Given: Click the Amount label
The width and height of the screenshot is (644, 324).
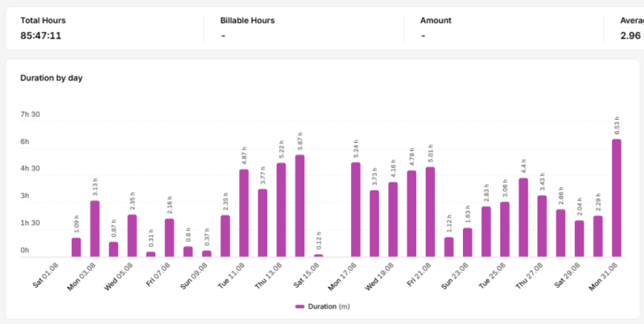Looking at the screenshot, I should tap(436, 21).
